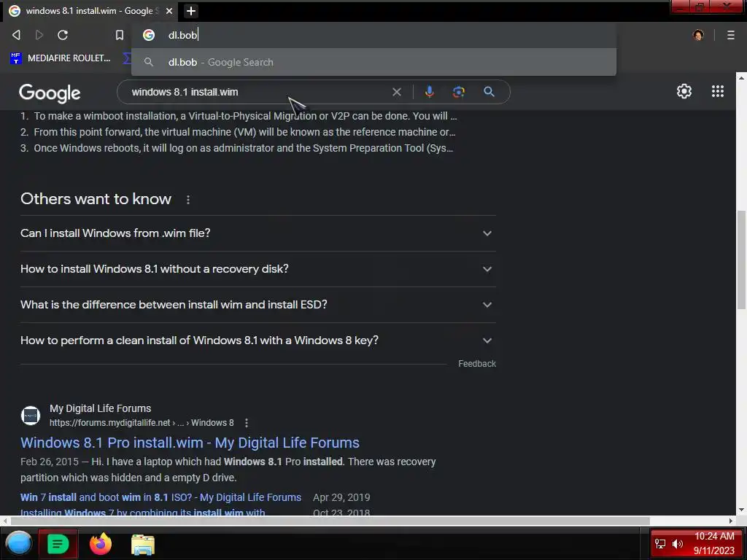
Task: Submit search with the magnifier icon
Action: [x=489, y=92]
